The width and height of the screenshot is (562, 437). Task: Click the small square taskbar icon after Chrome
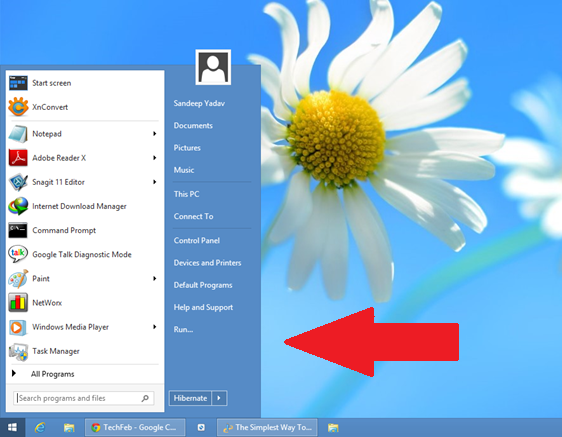[x=201, y=427]
